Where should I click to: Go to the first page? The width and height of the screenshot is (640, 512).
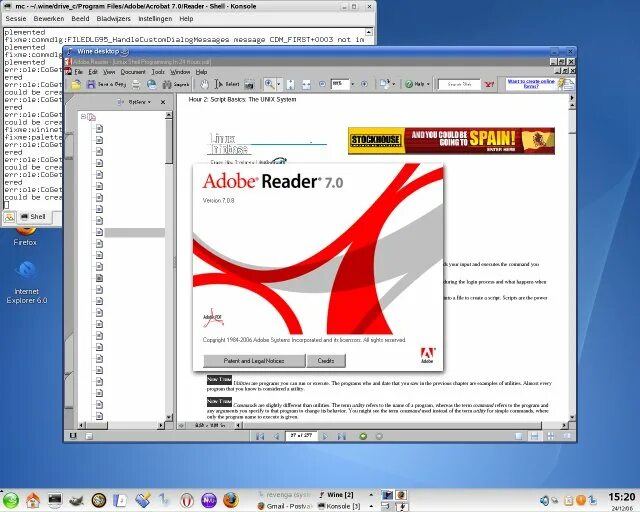pyautogui.click(x=260, y=436)
